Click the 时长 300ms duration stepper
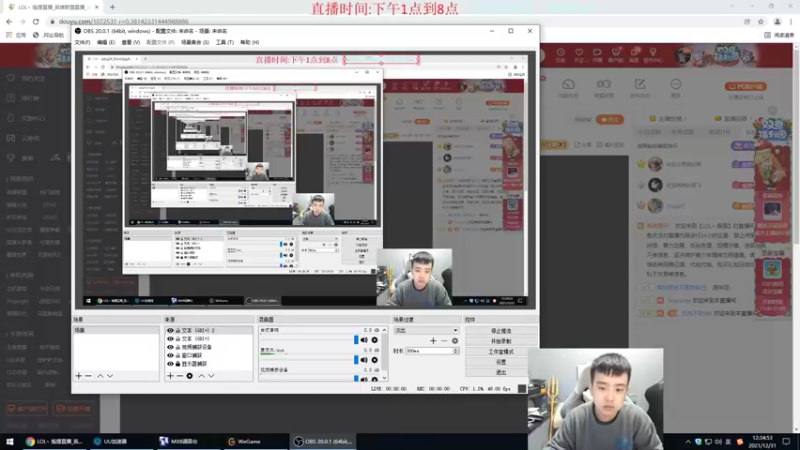Screen dimensions: 800x450 456,351
